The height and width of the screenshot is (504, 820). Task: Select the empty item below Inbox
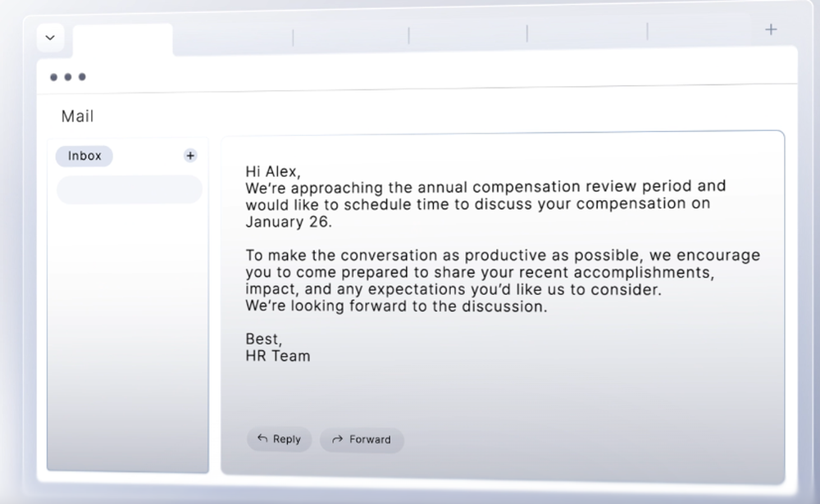coord(129,189)
